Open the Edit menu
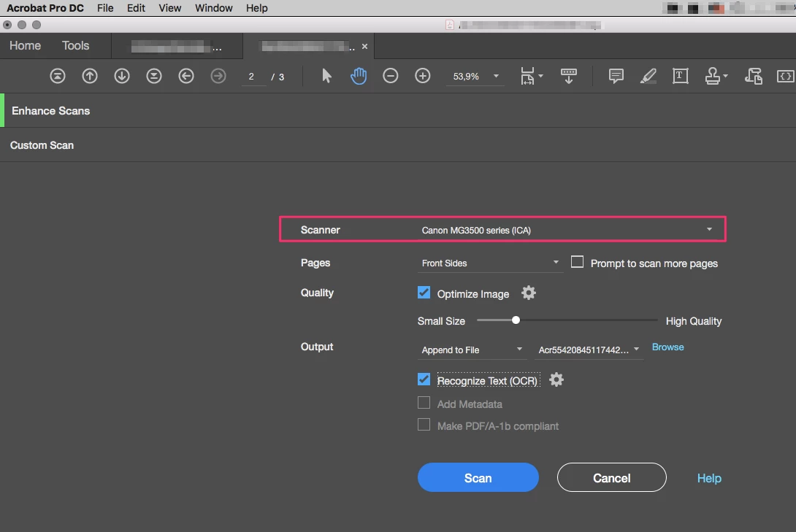 tap(136, 8)
